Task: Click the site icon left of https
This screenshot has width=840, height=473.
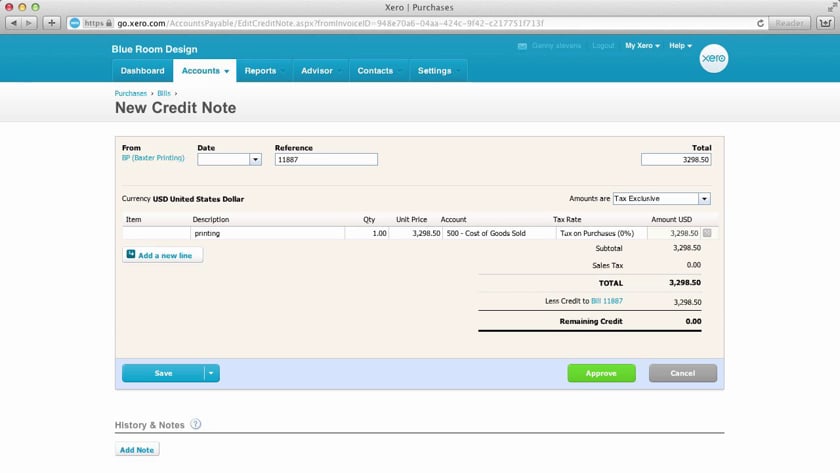Action: (75, 23)
